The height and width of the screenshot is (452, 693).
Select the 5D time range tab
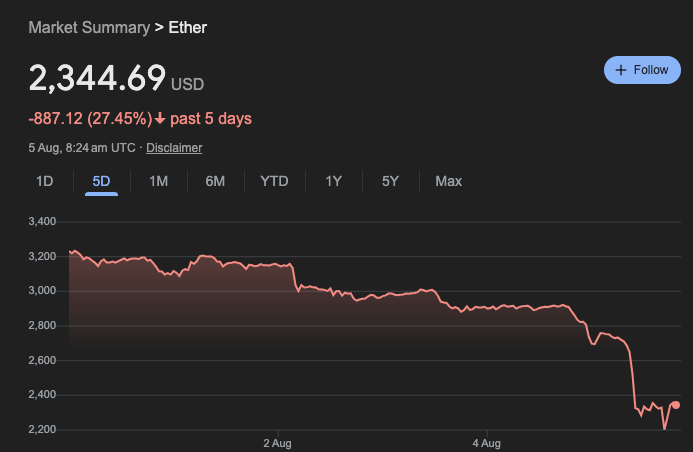pyautogui.click(x=101, y=181)
